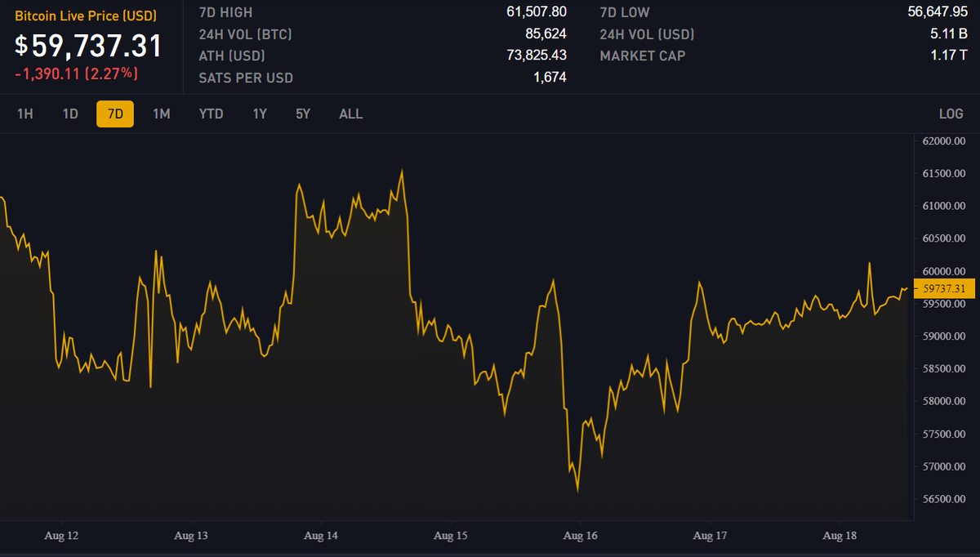The width and height of the screenshot is (980, 557).
Task: Click the 61000.00 price axis label
Action: [944, 206]
